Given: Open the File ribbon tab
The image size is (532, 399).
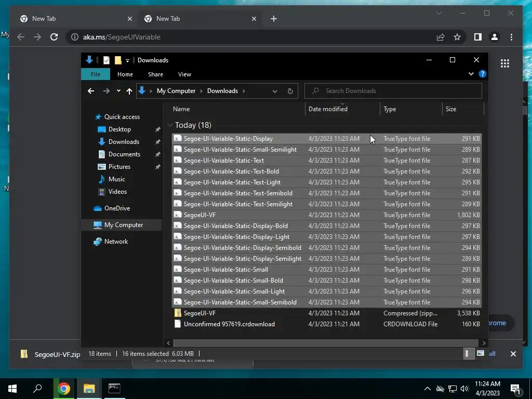Looking at the screenshot, I should tap(96, 74).
